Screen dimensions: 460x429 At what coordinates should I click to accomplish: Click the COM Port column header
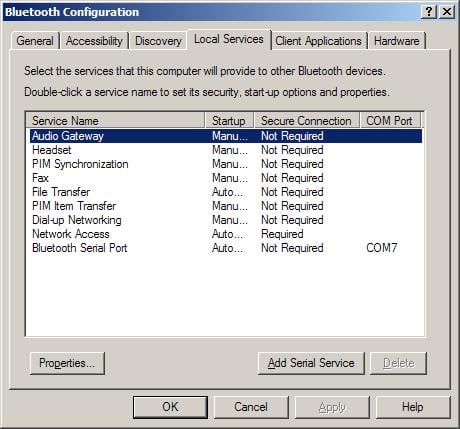[x=390, y=120]
